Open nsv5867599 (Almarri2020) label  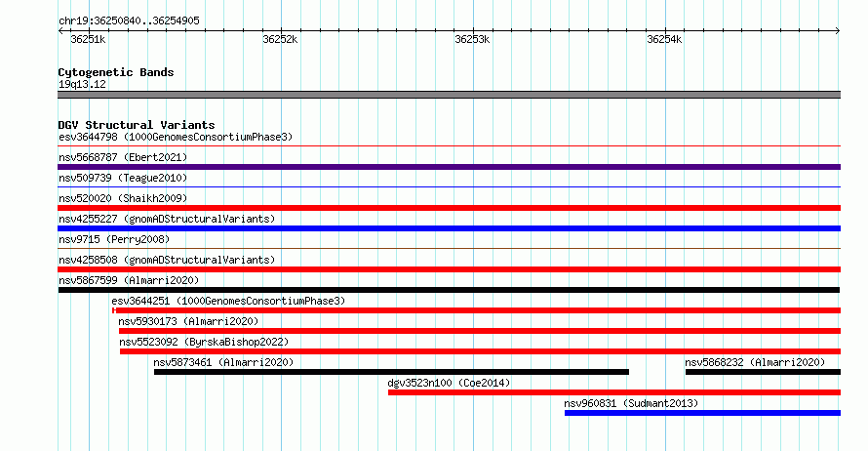pyautogui.click(x=129, y=280)
